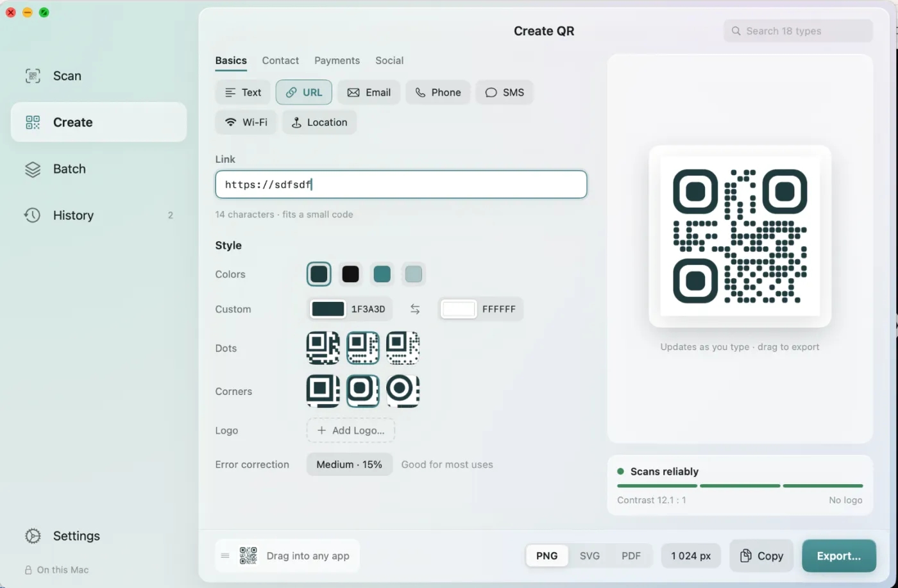The image size is (898, 588).
Task: Open Settings from the sidebar
Action: coord(99,536)
